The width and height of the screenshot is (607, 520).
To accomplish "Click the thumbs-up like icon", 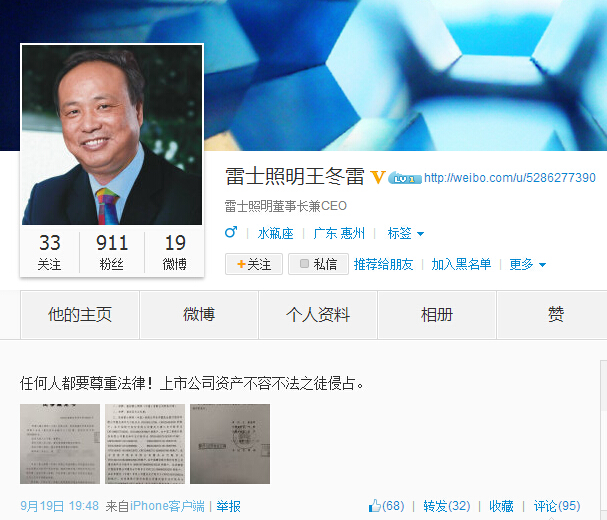I will (x=374, y=506).
